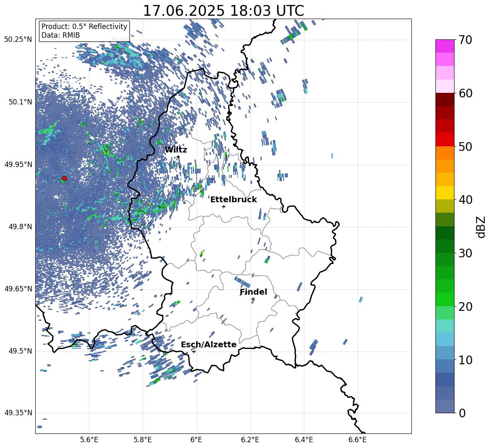Click the "Findel" city label
491x448 pixels.
[253, 292]
